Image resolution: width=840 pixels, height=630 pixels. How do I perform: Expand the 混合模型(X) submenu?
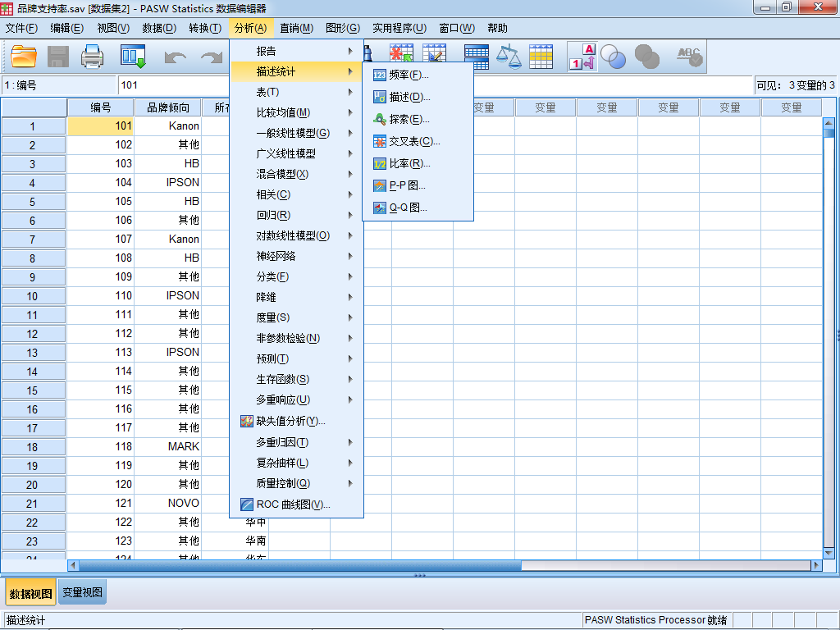(x=296, y=174)
